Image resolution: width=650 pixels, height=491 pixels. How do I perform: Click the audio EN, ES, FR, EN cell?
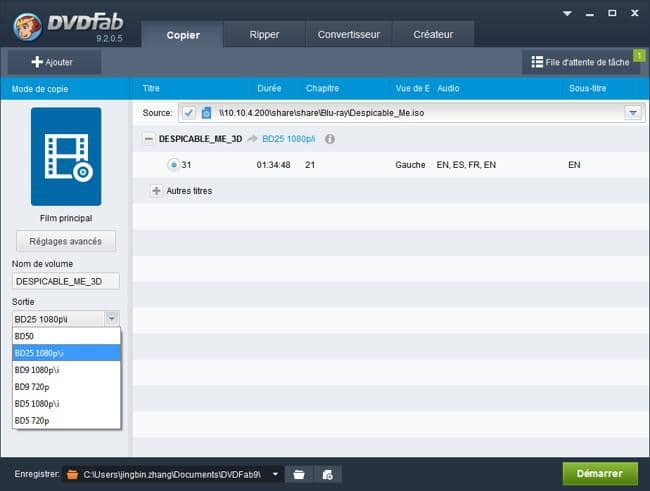466,165
